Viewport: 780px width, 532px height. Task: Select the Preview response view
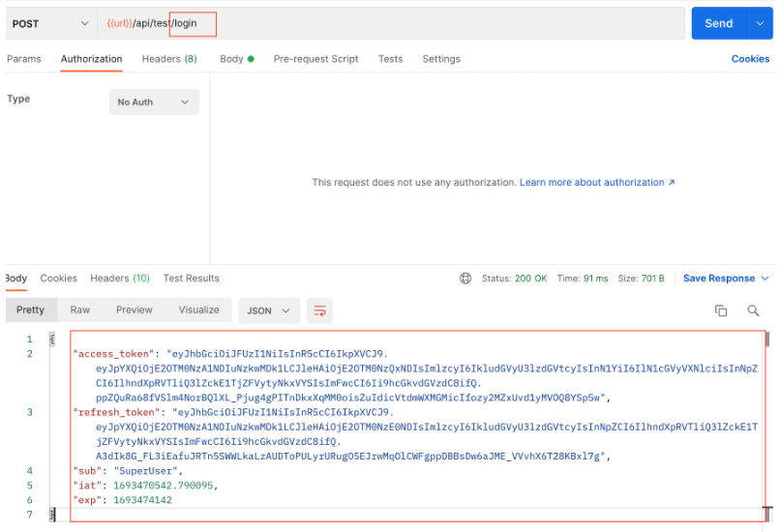coord(135,310)
